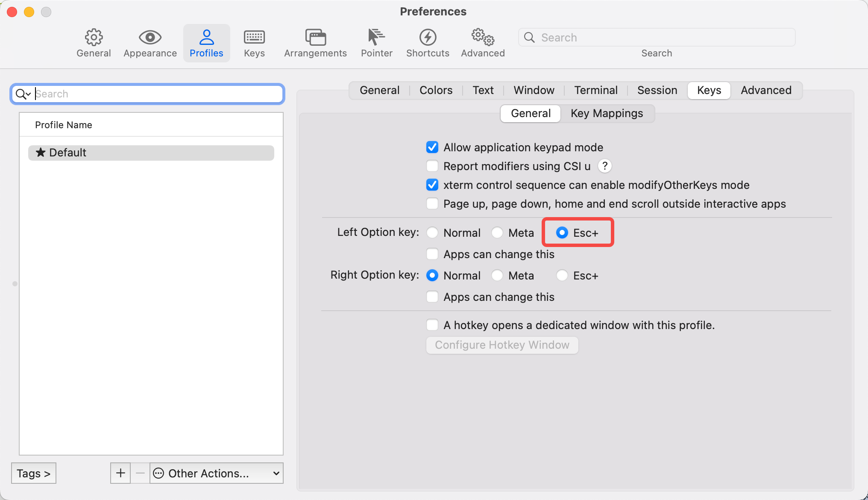Viewport: 868px width, 500px height.
Task: Open Shortcuts lightning bolt pane
Action: [428, 43]
